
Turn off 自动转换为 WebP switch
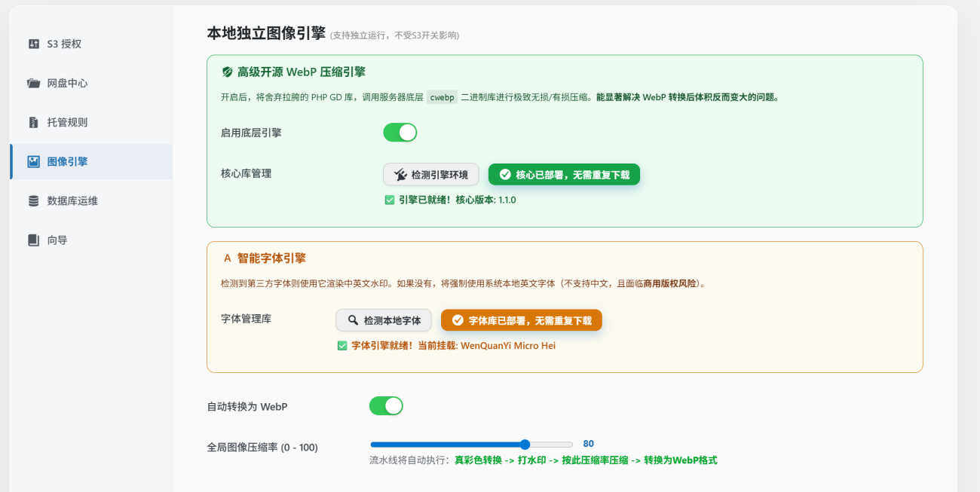point(386,406)
